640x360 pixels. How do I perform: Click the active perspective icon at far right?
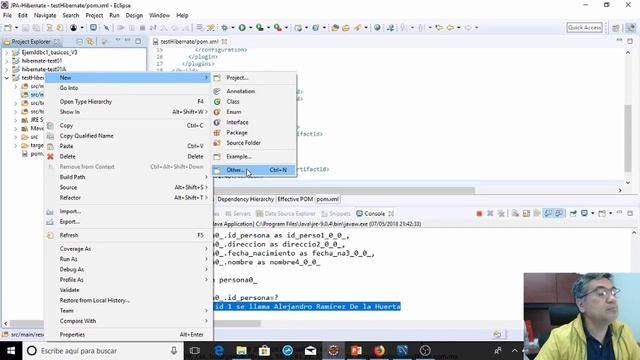coord(631,28)
